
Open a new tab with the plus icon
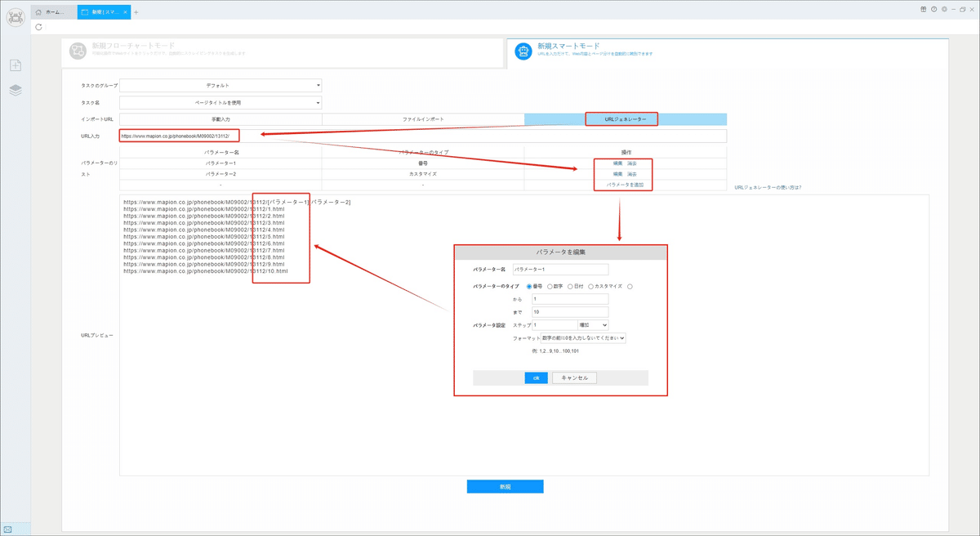136,12
